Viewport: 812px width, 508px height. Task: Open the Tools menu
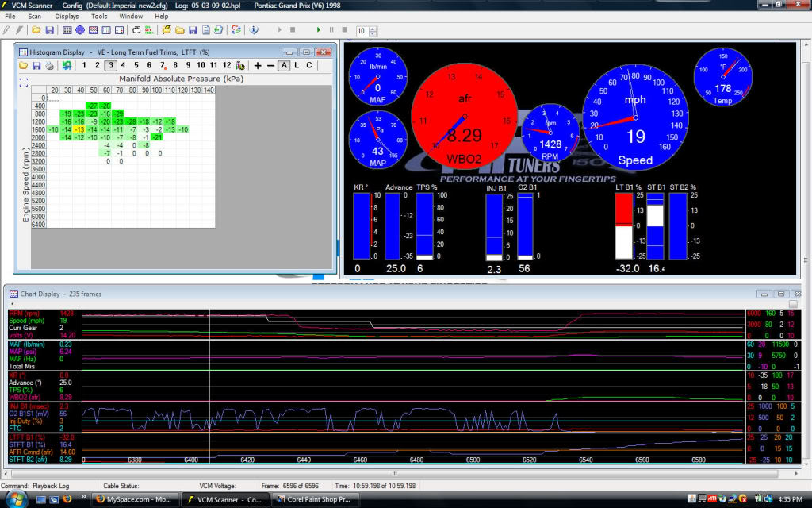(x=99, y=17)
